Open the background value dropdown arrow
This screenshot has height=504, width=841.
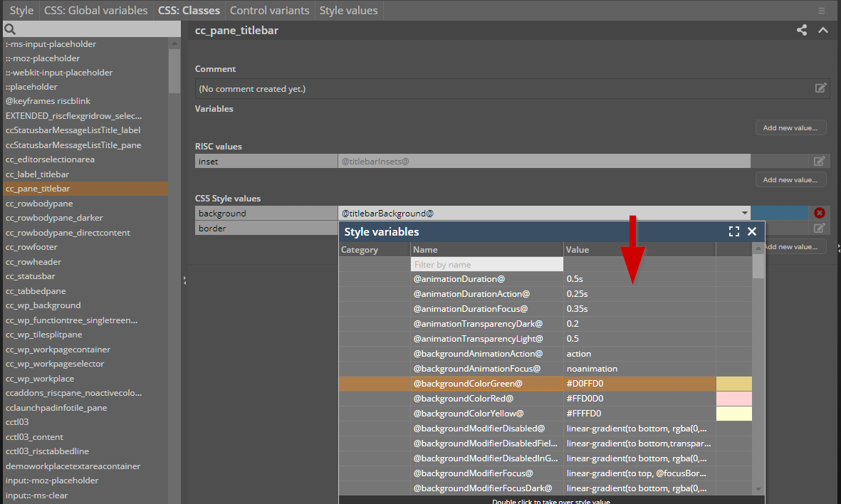(745, 213)
